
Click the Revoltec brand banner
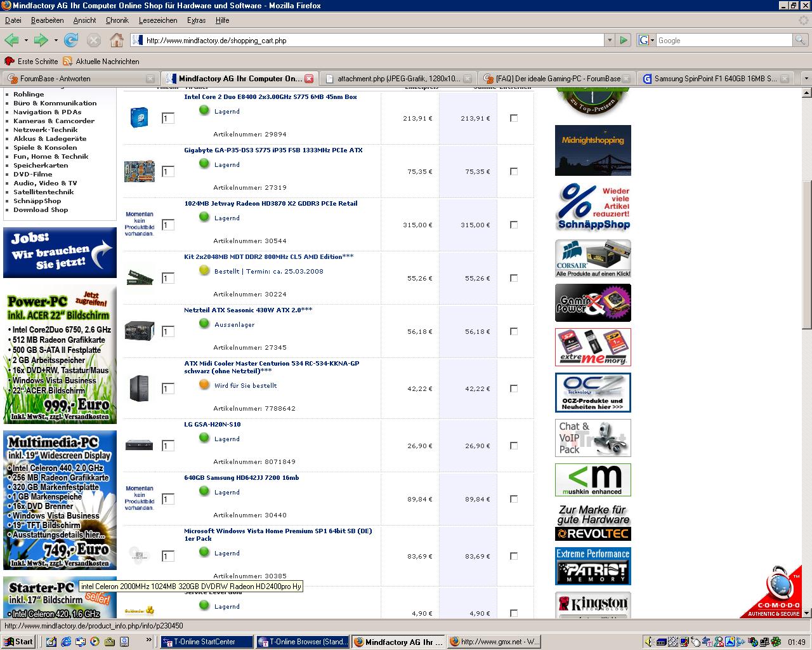[593, 522]
